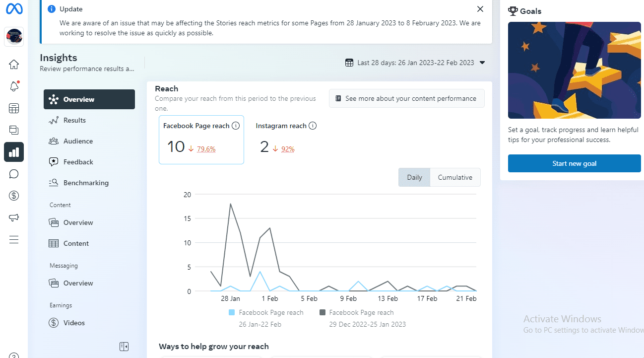Open the Ads megaphone icon
Screen dimensions: 644x358
(x=14, y=217)
